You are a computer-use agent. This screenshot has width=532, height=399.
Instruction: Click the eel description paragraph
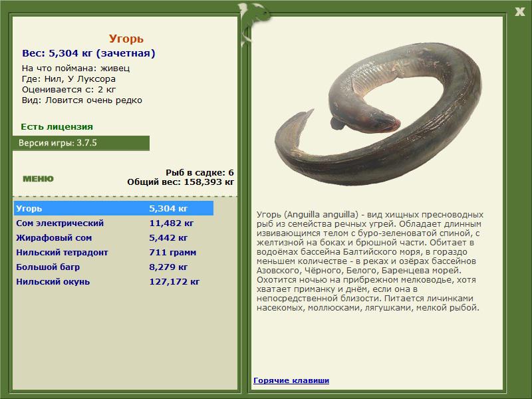coord(370,261)
